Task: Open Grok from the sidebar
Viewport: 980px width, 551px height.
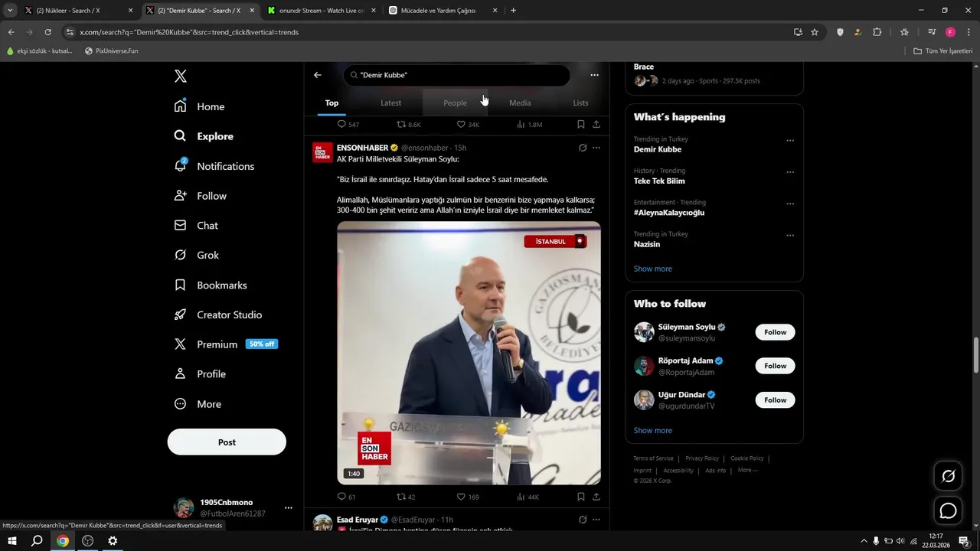Action: point(197,255)
